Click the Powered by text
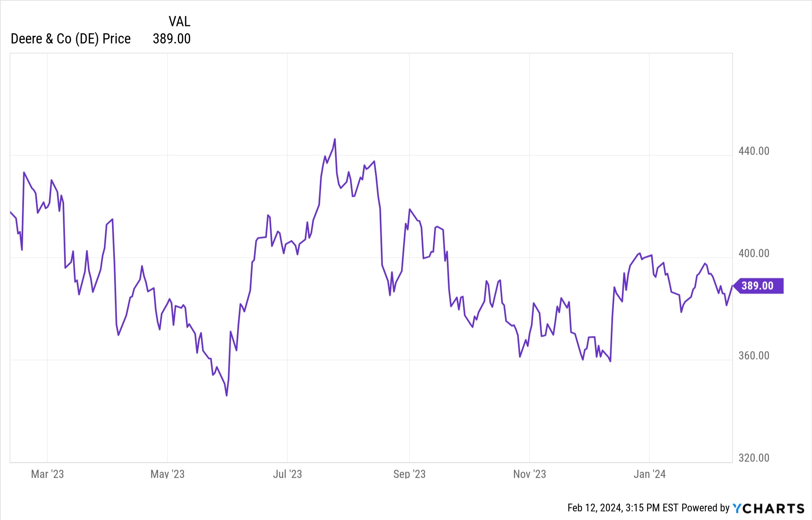Image resolution: width=812 pixels, height=520 pixels. pos(705,508)
